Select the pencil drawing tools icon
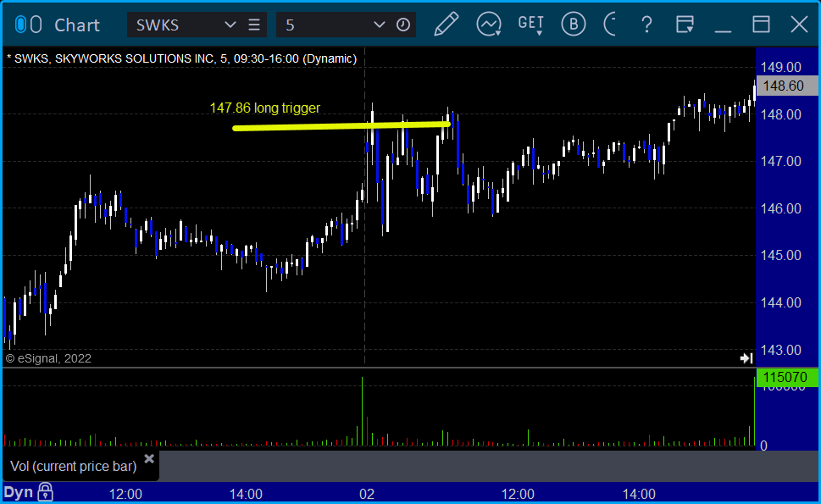The image size is (821, 504). pyautogui.click(x=447, y=24)
